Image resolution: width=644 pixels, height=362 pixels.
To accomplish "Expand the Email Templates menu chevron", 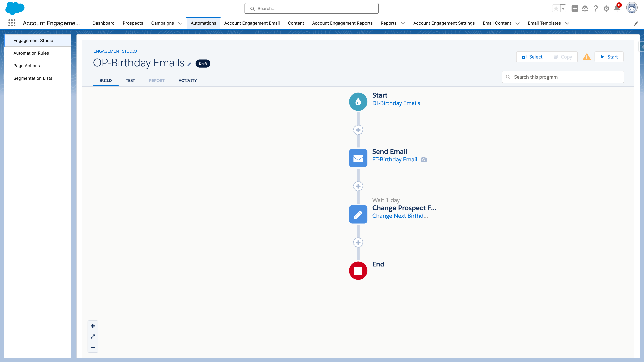I will coord(567,23).
